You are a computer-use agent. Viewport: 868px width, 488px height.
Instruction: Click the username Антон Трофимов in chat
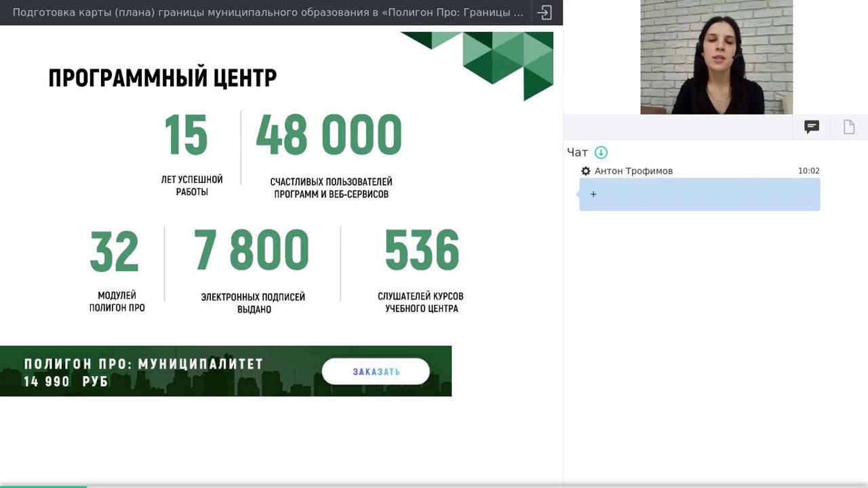633,171
